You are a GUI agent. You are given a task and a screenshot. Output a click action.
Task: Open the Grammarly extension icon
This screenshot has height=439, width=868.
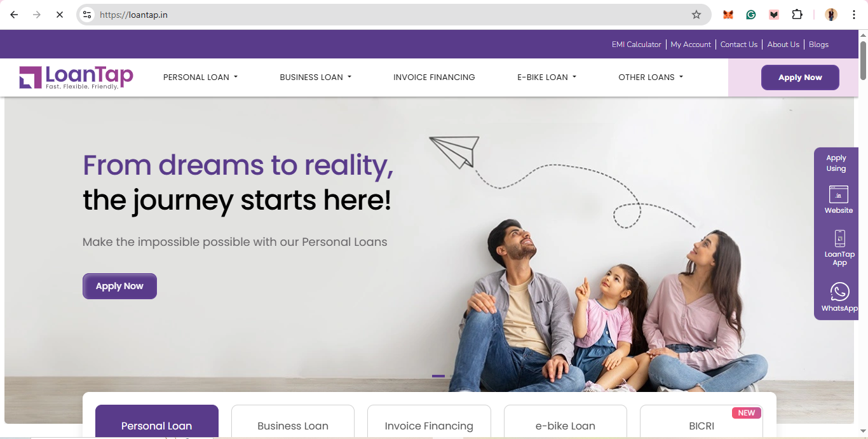coord(751,15)
